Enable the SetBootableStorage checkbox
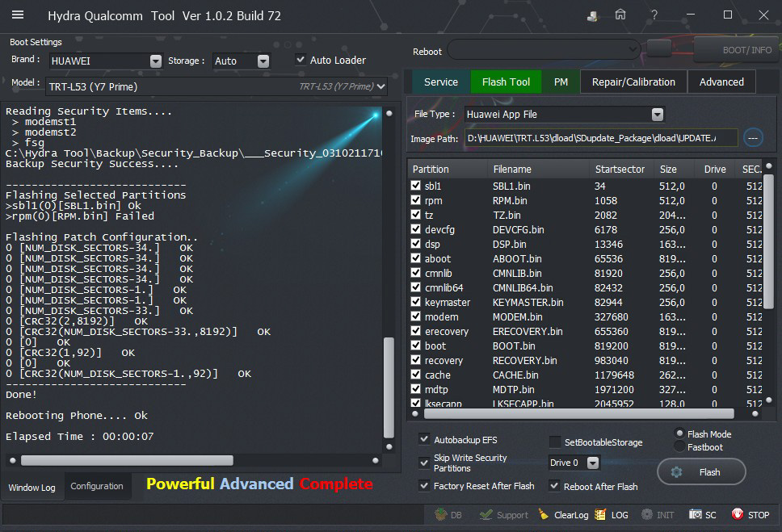The width and height of the screenshot is (782, 532). pos(554,442)
